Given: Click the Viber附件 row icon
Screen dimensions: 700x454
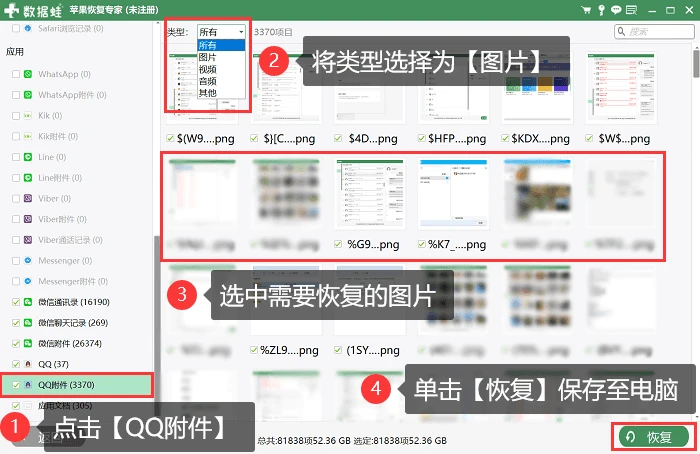Looking at the screenshot, I should click(x=28, y=219).
